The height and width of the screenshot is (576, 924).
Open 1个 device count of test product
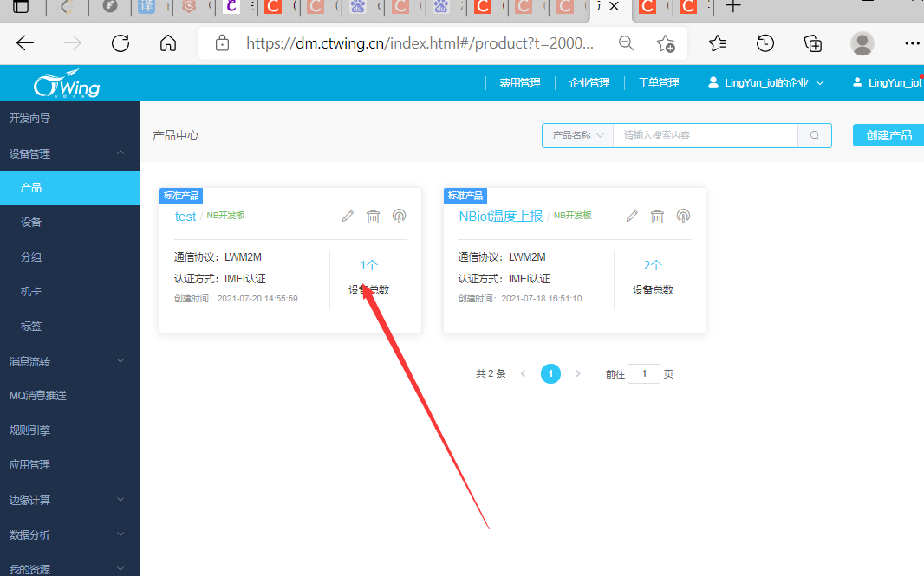[369, 265]
